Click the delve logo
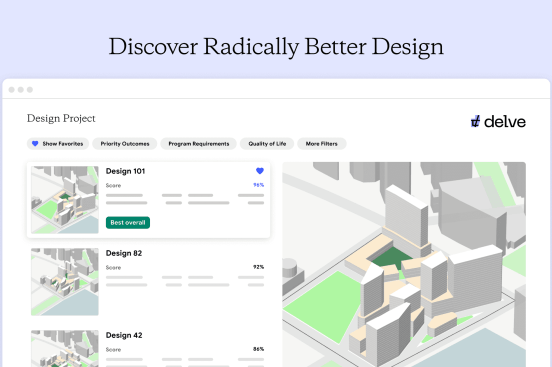552x367 pixels. tap(498, 122)
